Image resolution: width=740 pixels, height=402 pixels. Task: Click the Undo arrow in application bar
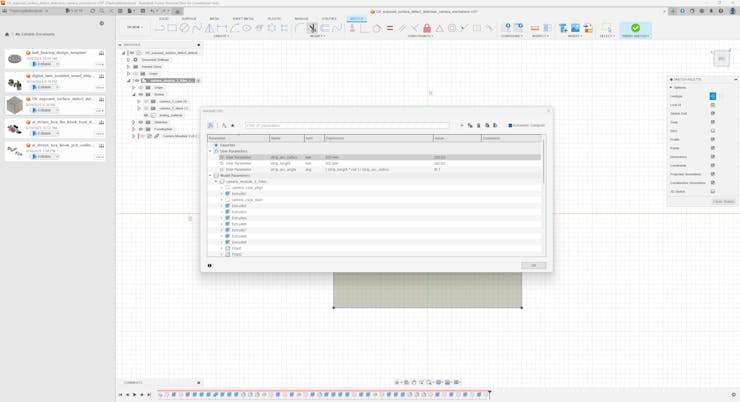click(152, 10)
